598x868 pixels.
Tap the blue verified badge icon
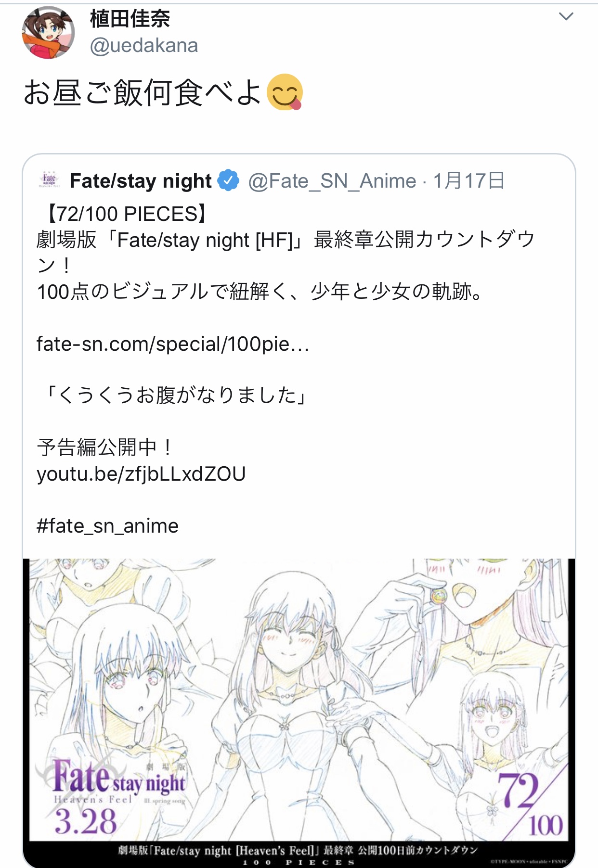tap(228, 180)
